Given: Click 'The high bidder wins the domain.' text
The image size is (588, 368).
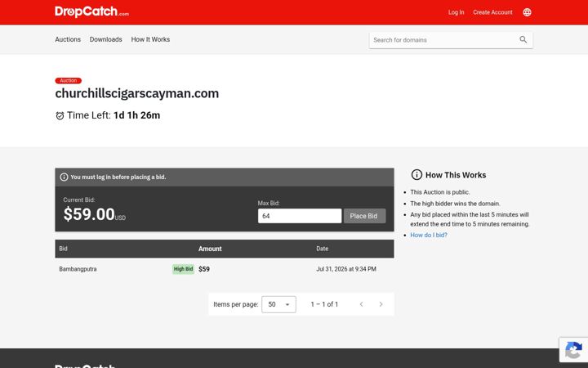Looking at the screenshot, I should point(455,203).
